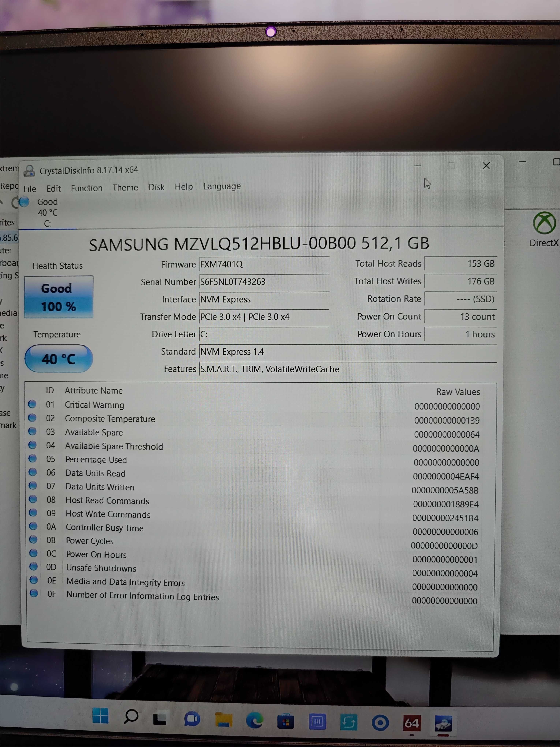Screen dimensions: 560x747
Task: Click the Firmware field FXM7401Q
Action: (264, 264)
